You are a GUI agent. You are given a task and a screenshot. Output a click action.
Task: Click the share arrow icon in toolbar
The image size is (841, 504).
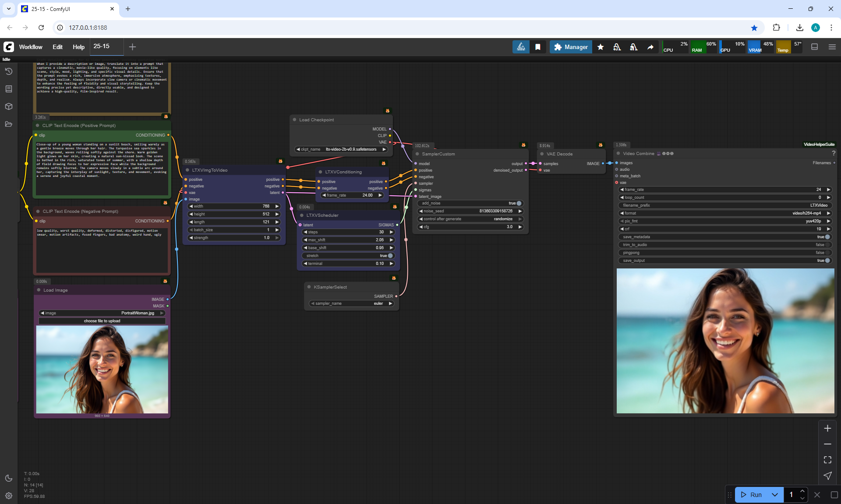[650, 47]
